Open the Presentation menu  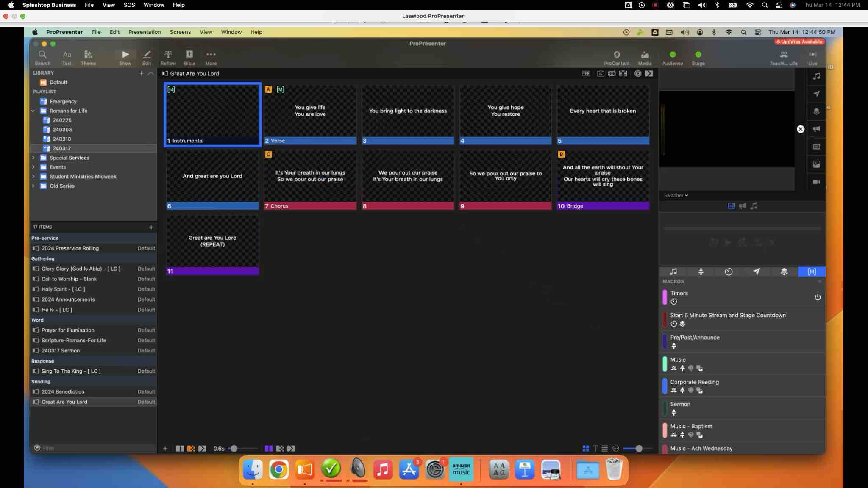pyautogui.click(x=145, y=32)
